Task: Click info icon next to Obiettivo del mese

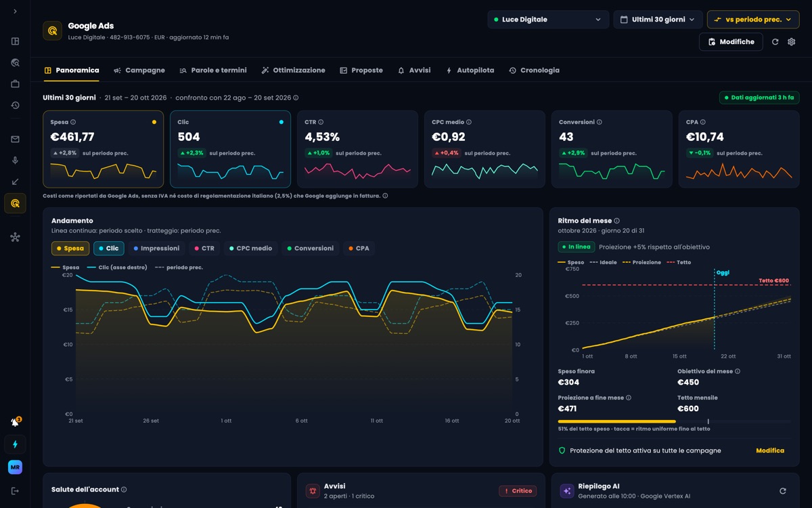Action: click(x=738, y=372)
